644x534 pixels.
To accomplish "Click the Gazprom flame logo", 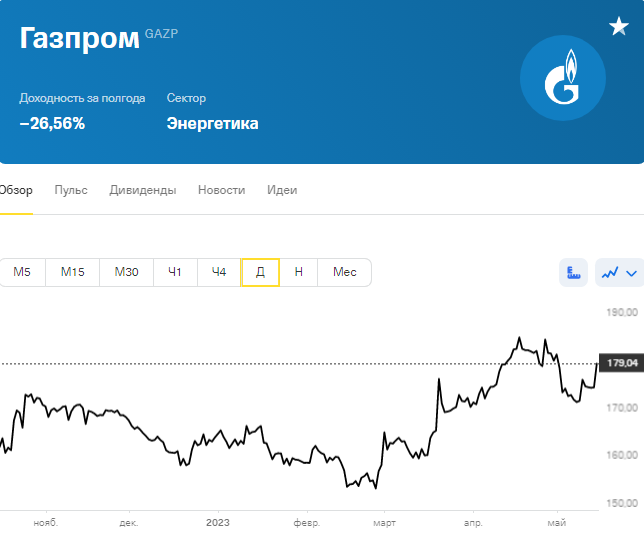I will tap(563, 78).
